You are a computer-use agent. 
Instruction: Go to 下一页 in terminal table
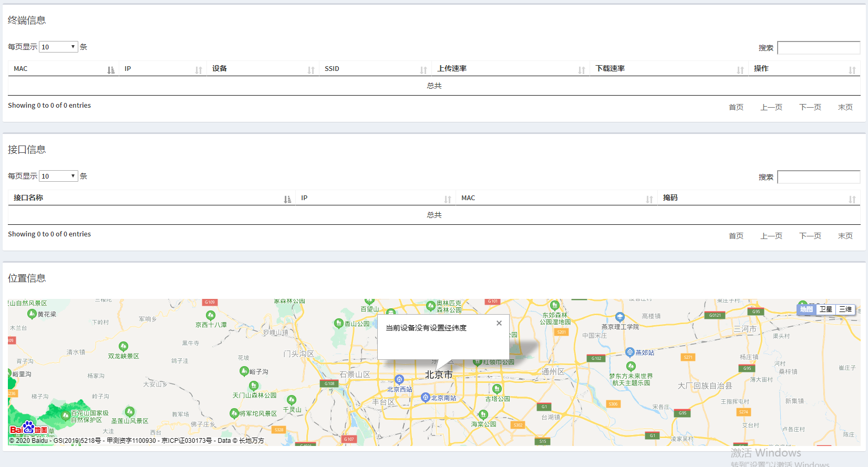coord(810,107)
